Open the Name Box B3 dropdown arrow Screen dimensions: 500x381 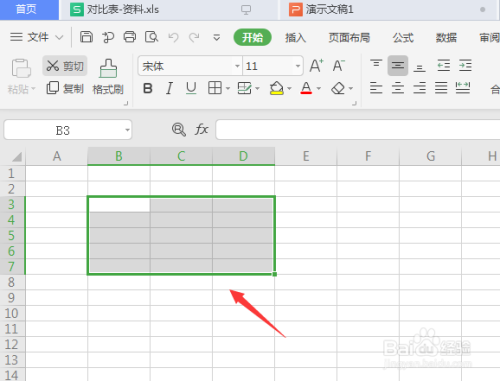pyautogui.click(x=127, y=130)
